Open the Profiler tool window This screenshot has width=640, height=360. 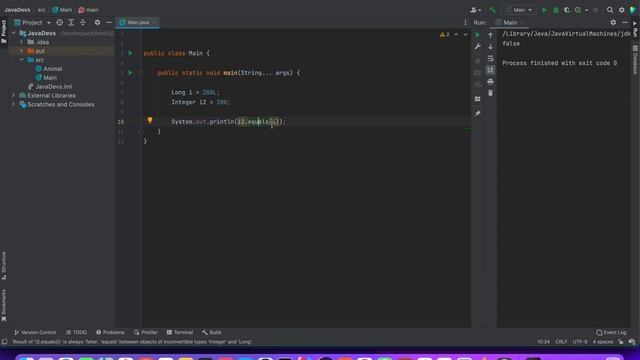coord(146,333)
